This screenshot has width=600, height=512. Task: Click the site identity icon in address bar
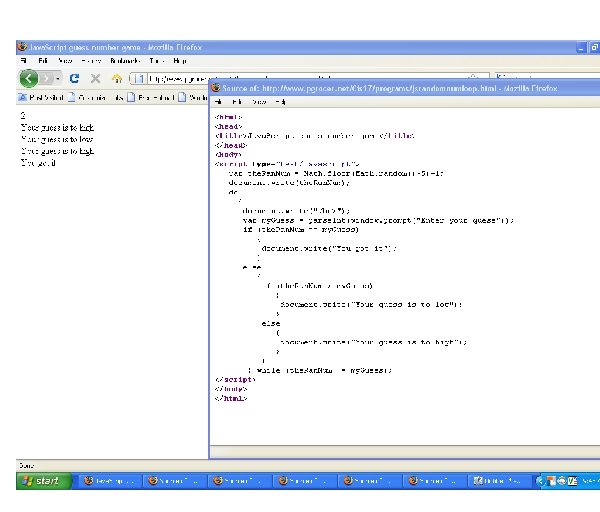coord(139,79)
